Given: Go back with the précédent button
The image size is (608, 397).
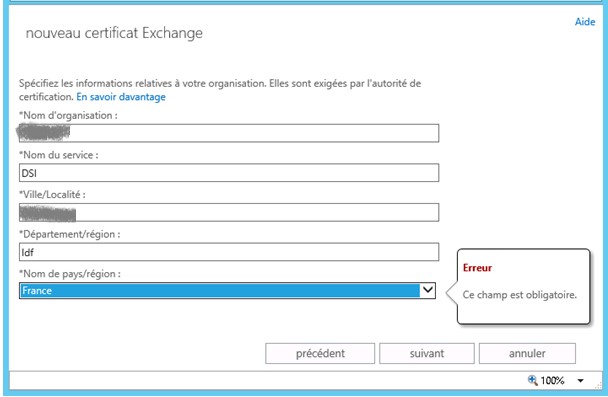Looking at the screenshot, I should point(320,353).
